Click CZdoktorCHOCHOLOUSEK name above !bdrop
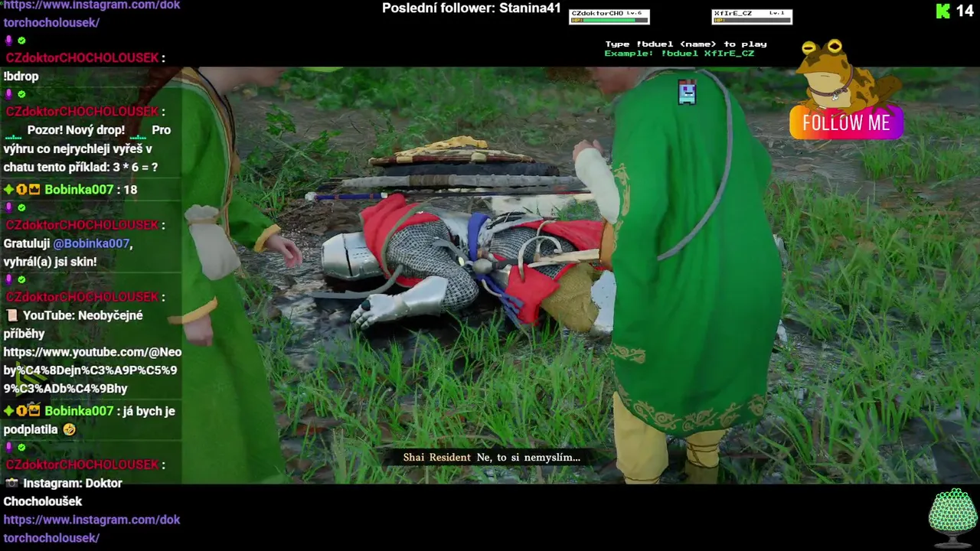The width and height of the screenshot is (980, 551). (x=82, y=58)
